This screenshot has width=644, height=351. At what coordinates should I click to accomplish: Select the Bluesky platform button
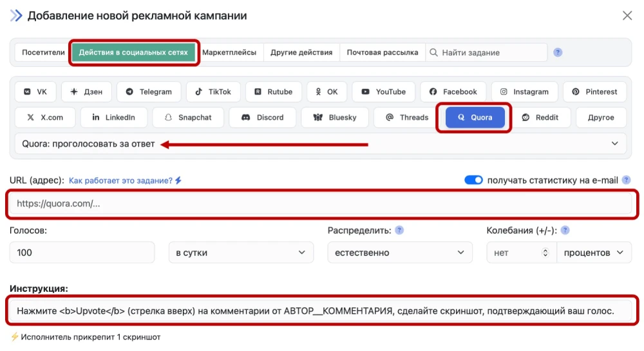point(335,117)
